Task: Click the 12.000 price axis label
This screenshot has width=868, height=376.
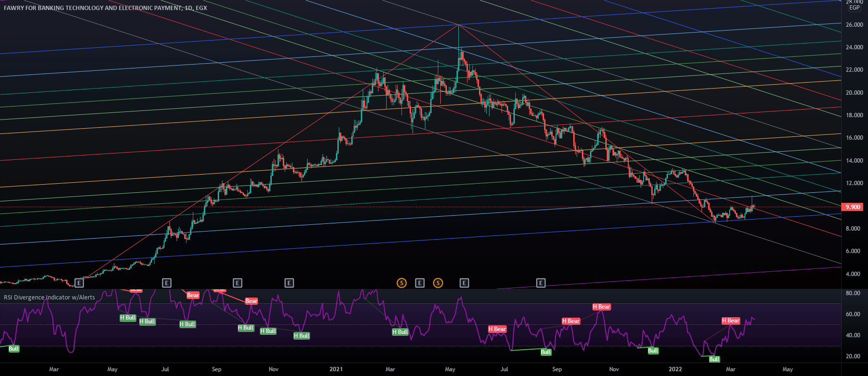Action: pyautogui.click(x=855, y=183)
